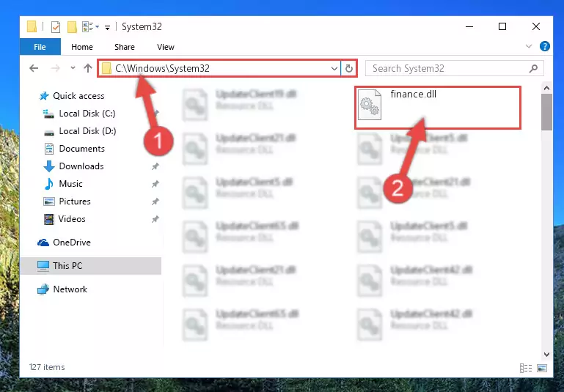Open Help with the question mark icon
This screenshot has width=564, height=392.
545,46
